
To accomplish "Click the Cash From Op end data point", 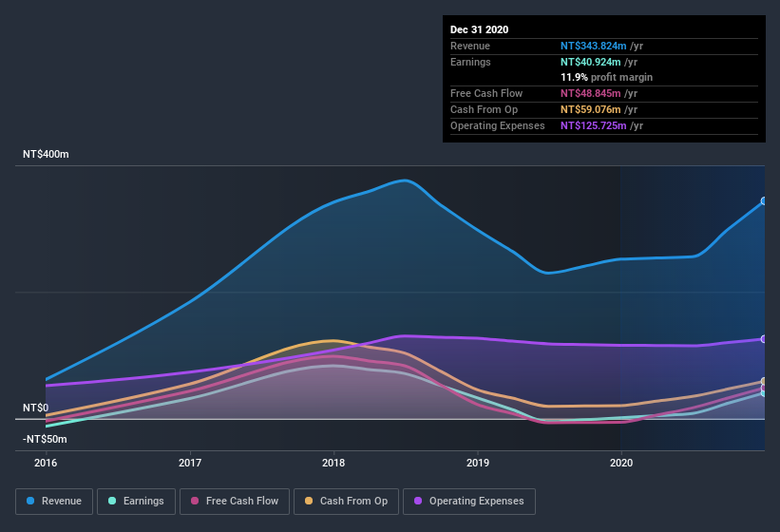I will pos(764,381).
